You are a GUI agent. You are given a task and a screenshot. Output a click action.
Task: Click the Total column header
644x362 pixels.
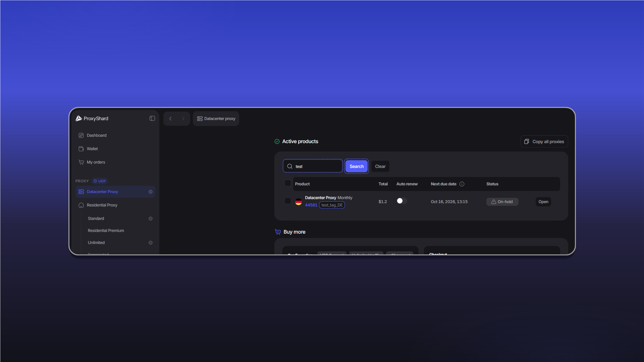(383, 184)
